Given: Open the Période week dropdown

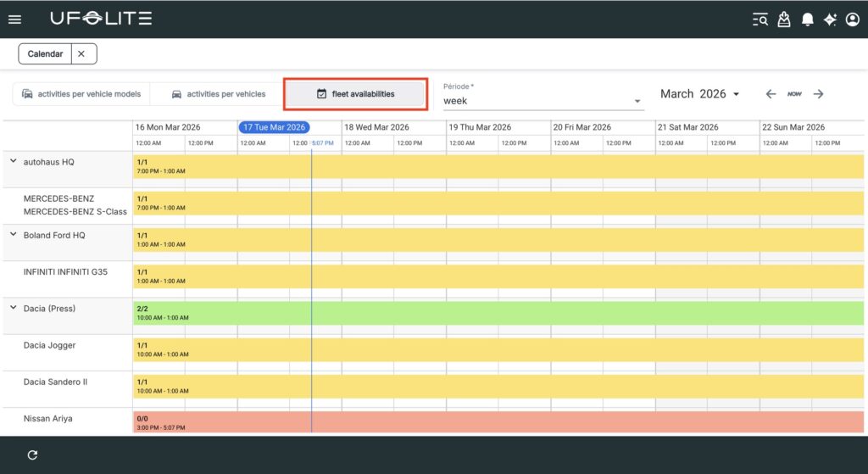Looking at the screenshot, I should (x=542, y=101).
